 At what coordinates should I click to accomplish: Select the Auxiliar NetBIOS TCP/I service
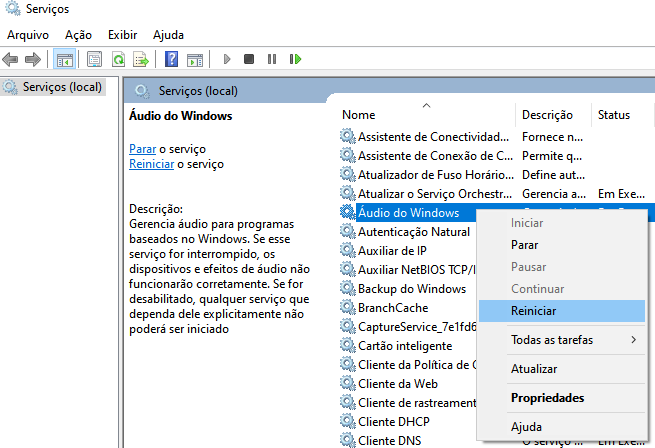click(x=416, y=270)
